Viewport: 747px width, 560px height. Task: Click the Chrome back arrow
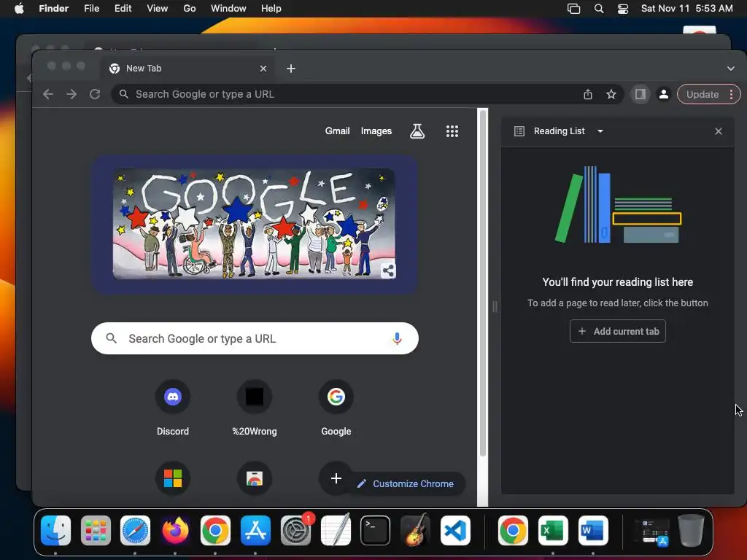point(47,94)
